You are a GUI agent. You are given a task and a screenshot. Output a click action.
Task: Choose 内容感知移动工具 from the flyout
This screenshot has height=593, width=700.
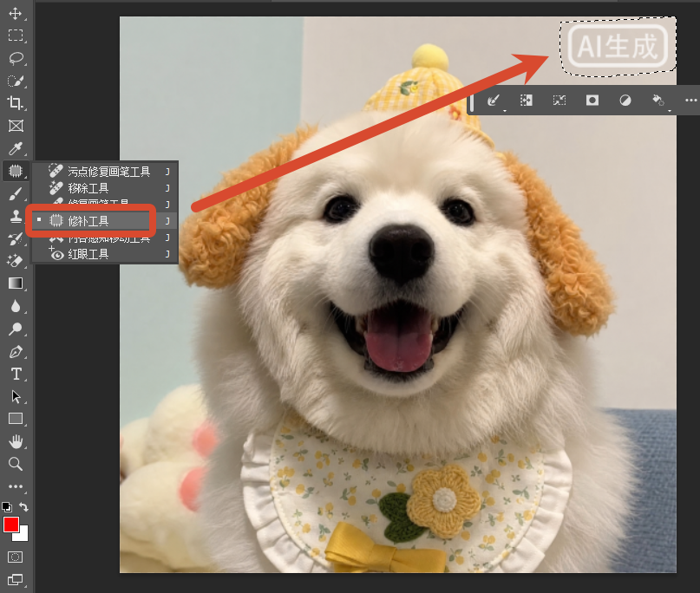[105, 238]
